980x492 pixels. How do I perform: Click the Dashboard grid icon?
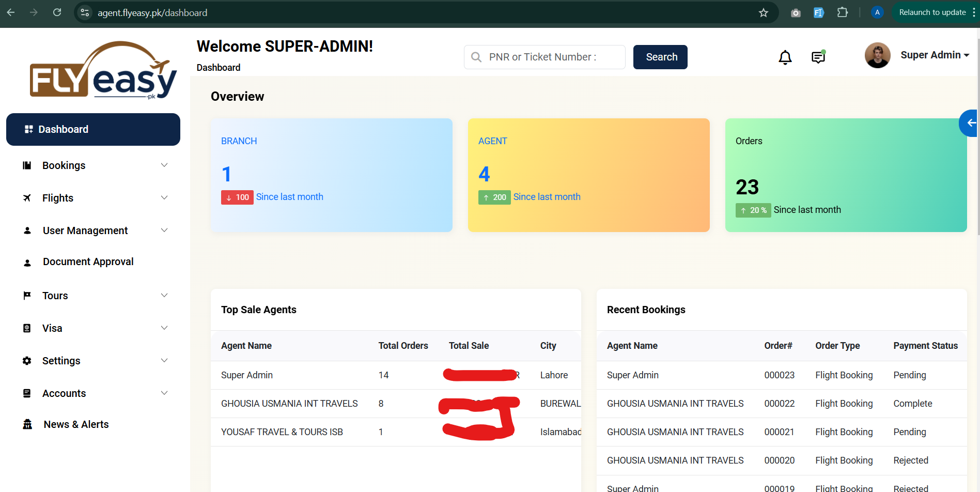pyautogui.click(x=29, y=129)
